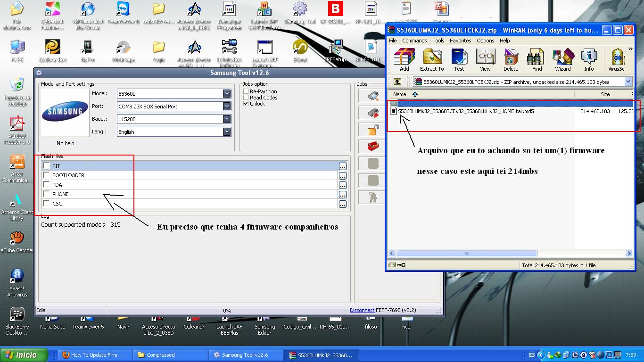Enable the Re-Partition checkbox
The height and width of the screenshot is (362, 644).
coord(246,91)
